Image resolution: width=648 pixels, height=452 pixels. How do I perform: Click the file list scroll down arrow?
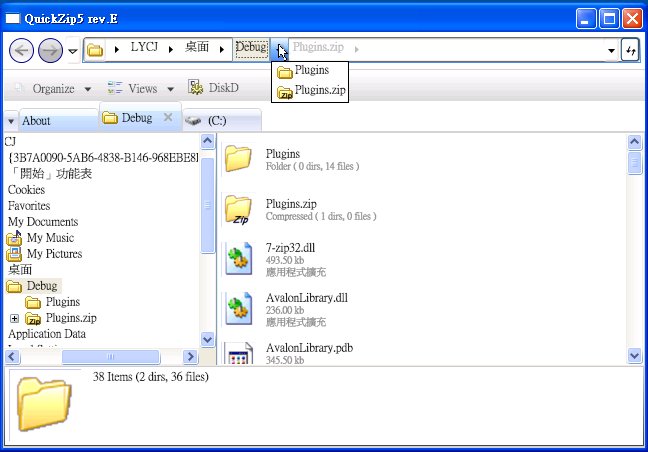634,355
